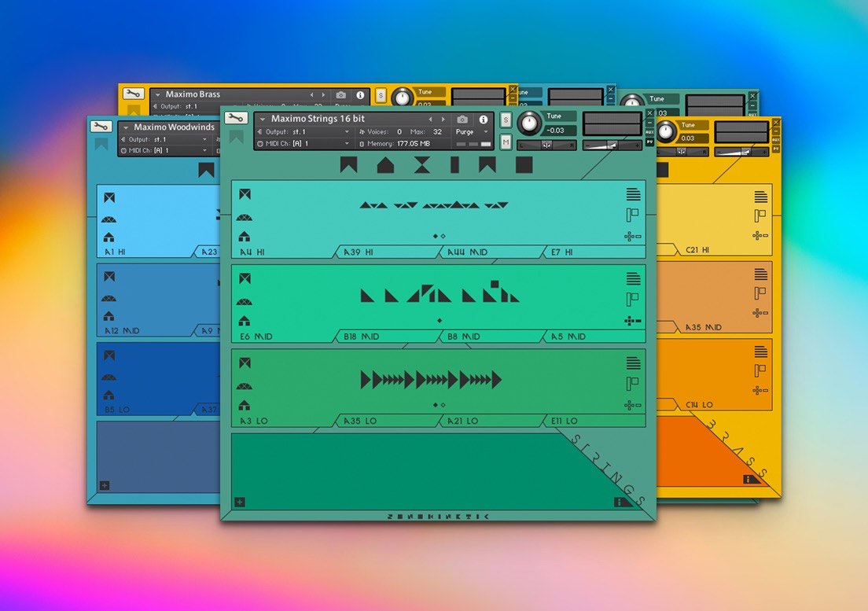The image size is (868, 611).
Task: Mute the Maximo Strings instrument
Action: point(506,142)
